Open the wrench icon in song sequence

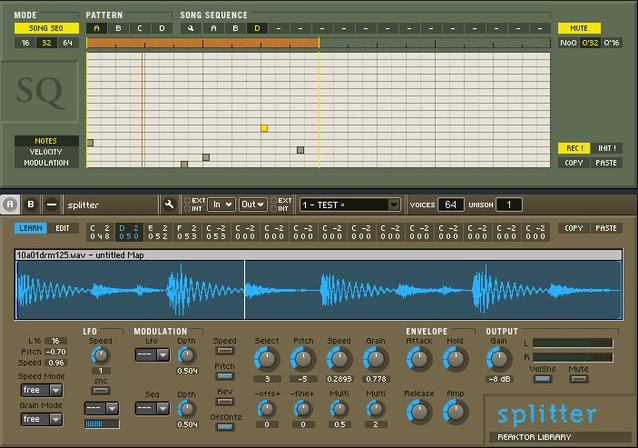(x=190, y=28)
